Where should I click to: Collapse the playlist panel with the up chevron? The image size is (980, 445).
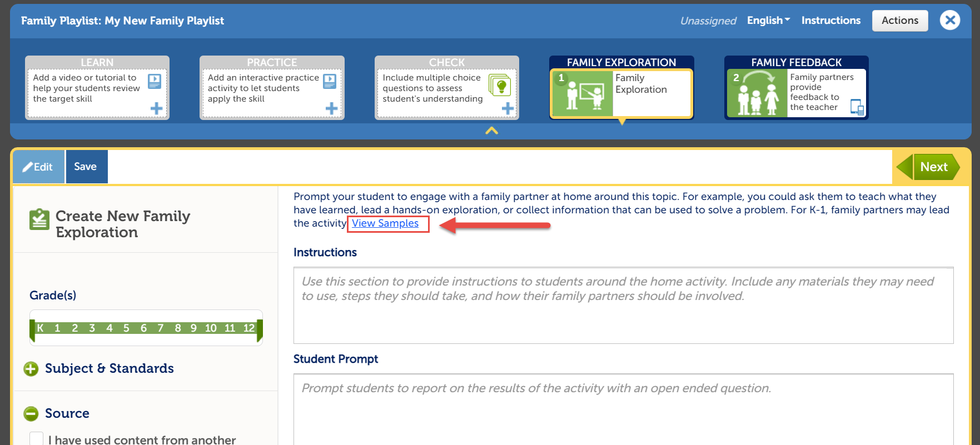[491, 131]
